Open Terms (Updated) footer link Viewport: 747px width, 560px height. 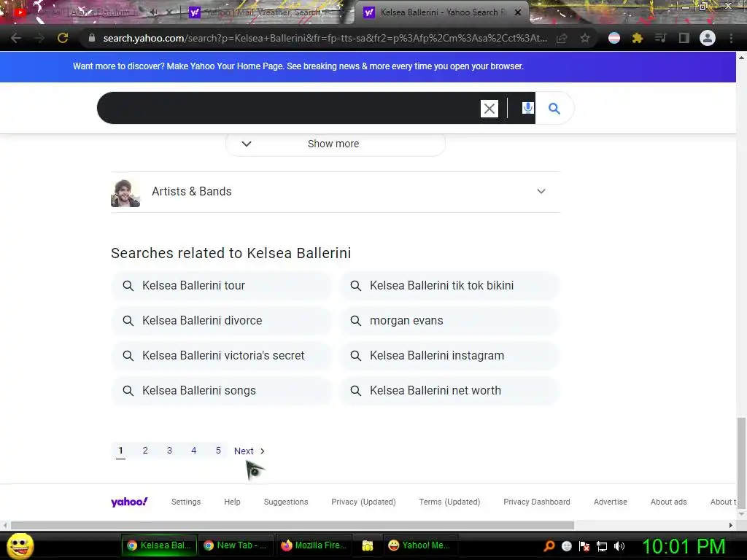449,502
